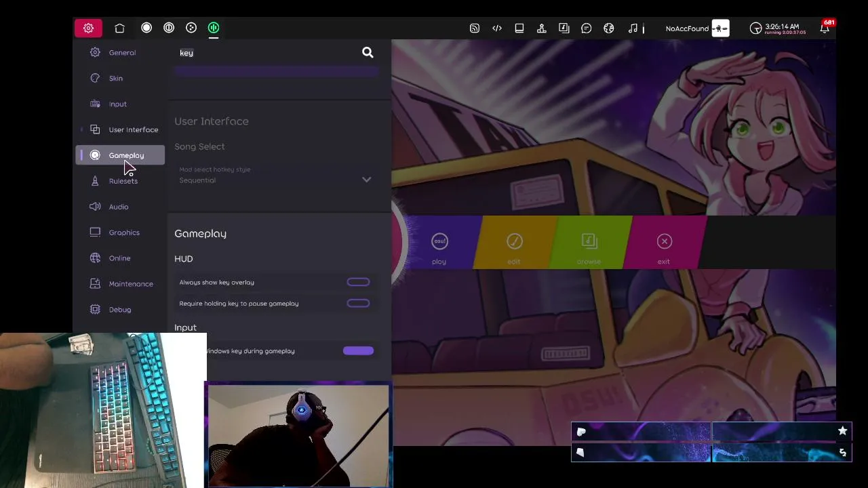Close settings using the pink gear icon

(x=88, y=28)
